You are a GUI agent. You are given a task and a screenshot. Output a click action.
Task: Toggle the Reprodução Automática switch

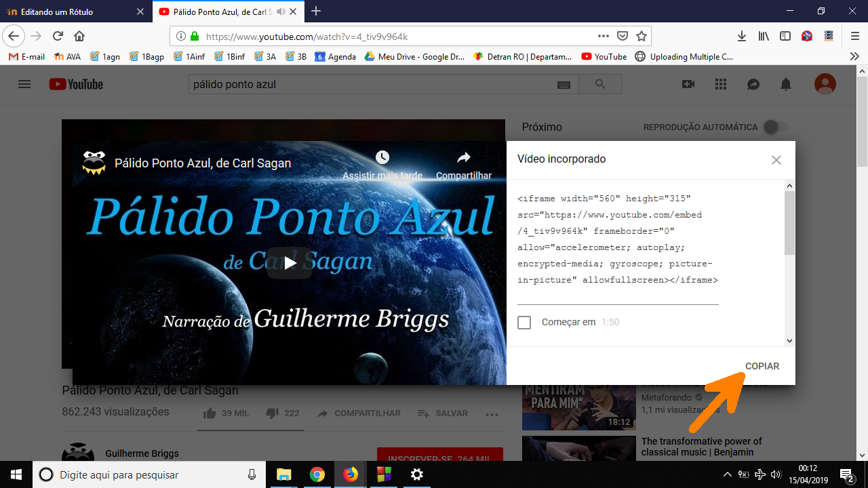(775, 127)
